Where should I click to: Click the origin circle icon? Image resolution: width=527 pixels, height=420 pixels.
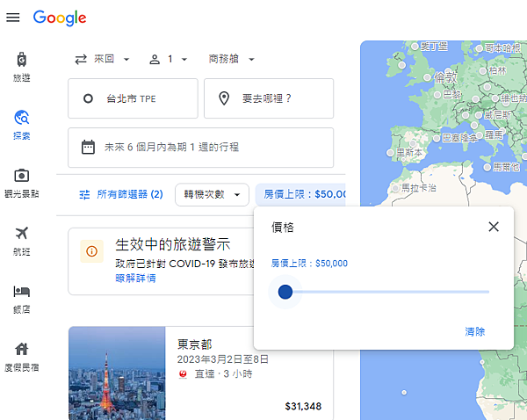click(88, 98)
